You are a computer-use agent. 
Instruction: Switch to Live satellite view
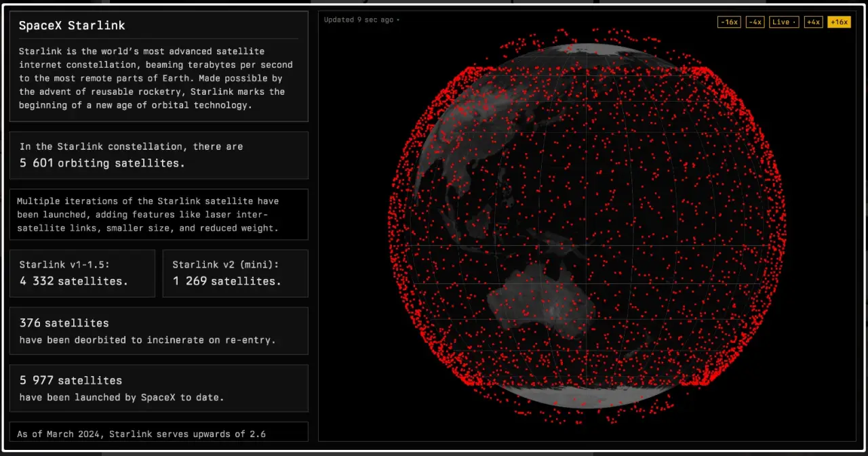(783, 22)
